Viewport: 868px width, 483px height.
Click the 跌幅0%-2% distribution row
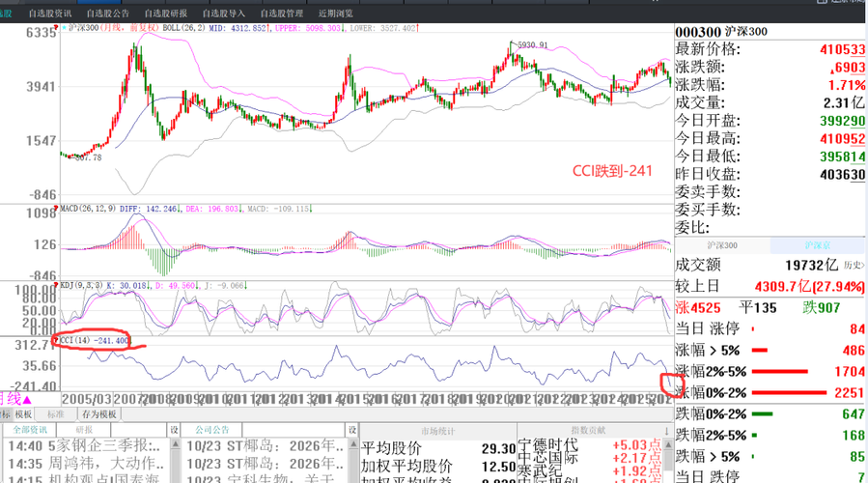click(x=770, y=414)
